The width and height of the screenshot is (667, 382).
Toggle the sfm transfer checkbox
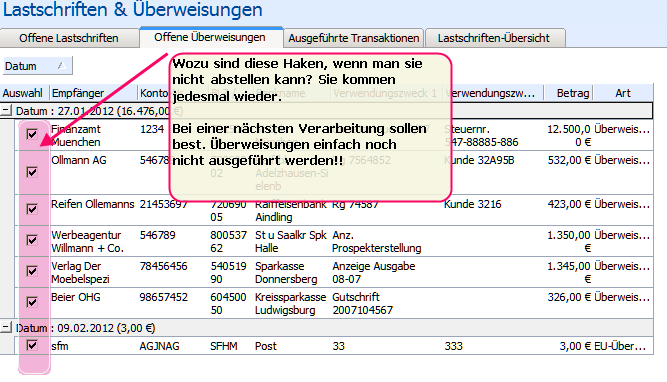point(32,345)
